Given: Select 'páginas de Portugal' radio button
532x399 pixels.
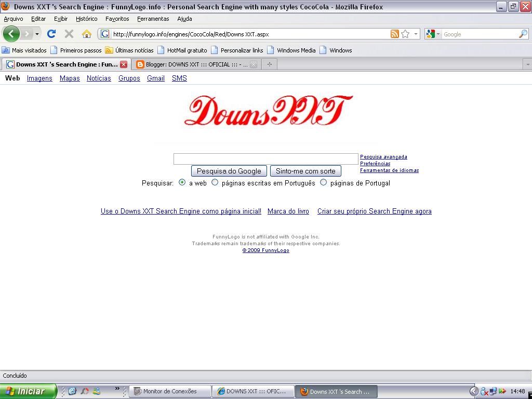Looking at the screenshot, I should coord(323,182).
